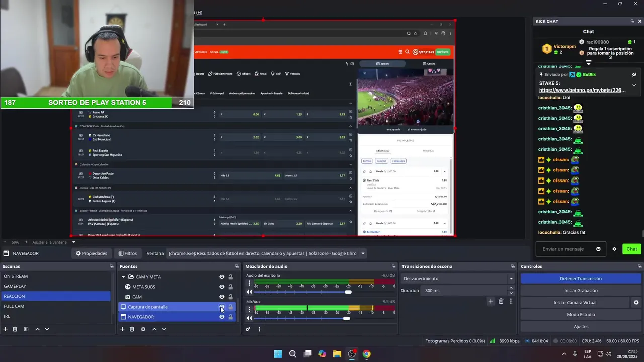
Task: Open Kick chat settings gear
Action: tap(614, 249)
